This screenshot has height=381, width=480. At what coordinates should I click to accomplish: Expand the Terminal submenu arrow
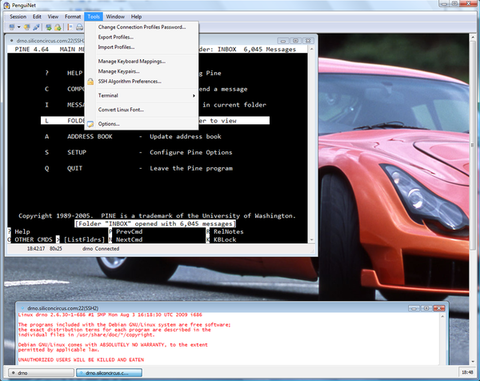pyautogui.click(x=194, y=96)
